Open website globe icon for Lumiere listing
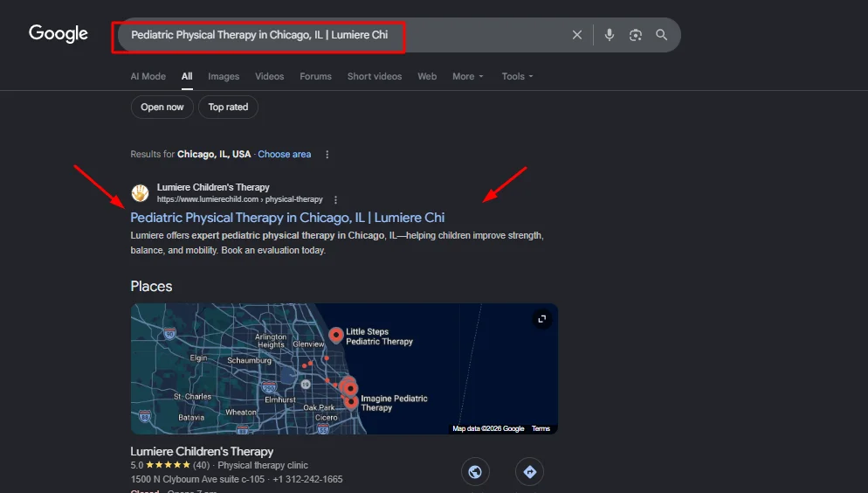The height and width of the screenshot is (493, 868). pyautogui.click(x=475, y=472)
